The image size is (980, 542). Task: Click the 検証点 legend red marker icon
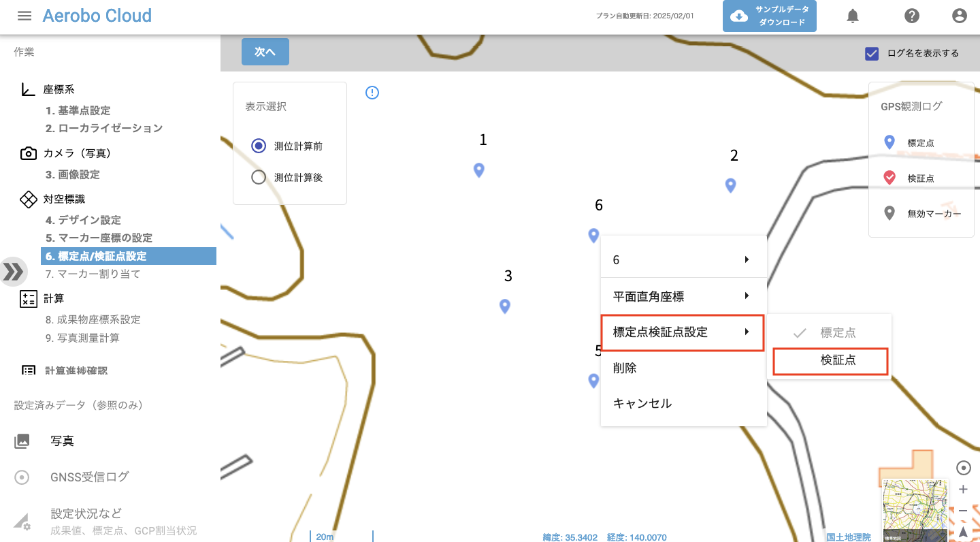(889, 178)
